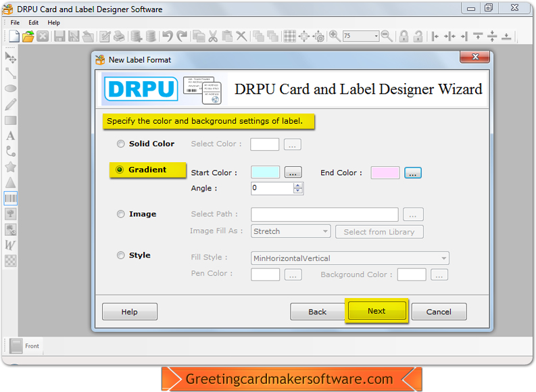Click the Align Bottom icon
This screenshot has height=392, width=536.
(506, 36)
